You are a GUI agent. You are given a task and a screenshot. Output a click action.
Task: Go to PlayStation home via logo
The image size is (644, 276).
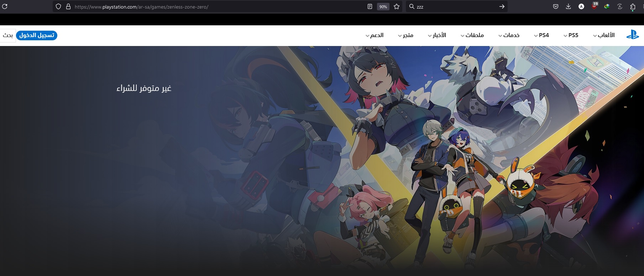633,35
